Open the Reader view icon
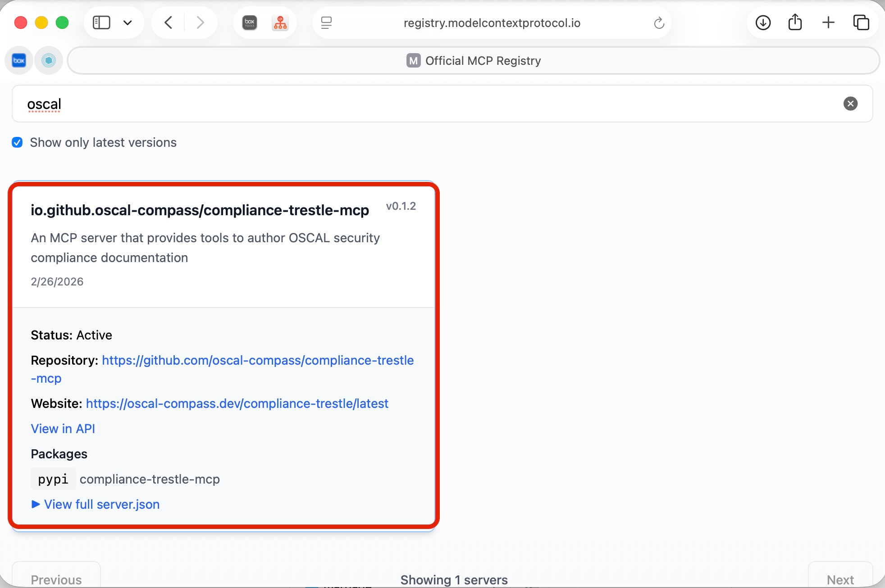This screenshot has height=588, width=885. click(x=326, y=23)
